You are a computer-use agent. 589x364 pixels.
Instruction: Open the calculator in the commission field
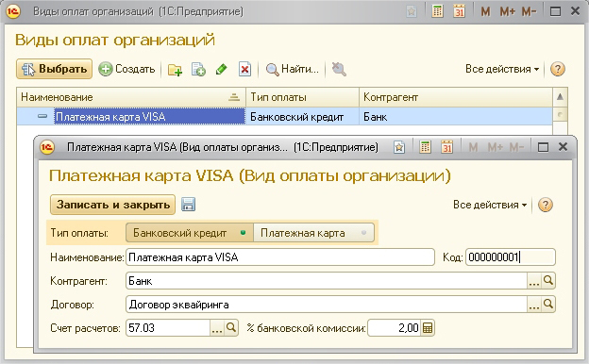(427, 328)
